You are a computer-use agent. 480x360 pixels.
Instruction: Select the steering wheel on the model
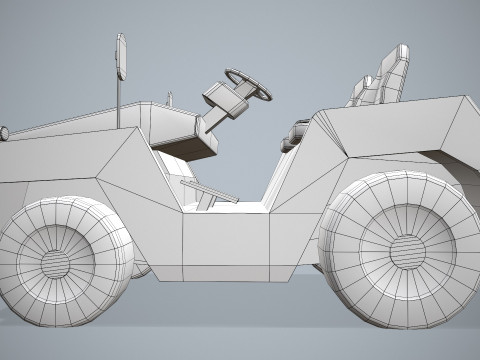coord(248,84)
